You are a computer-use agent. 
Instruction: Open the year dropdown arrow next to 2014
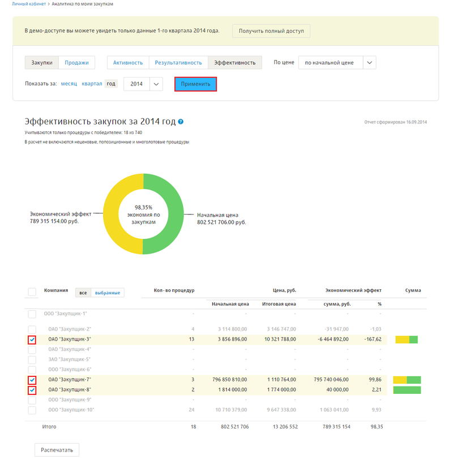click(x=156, y=84)
